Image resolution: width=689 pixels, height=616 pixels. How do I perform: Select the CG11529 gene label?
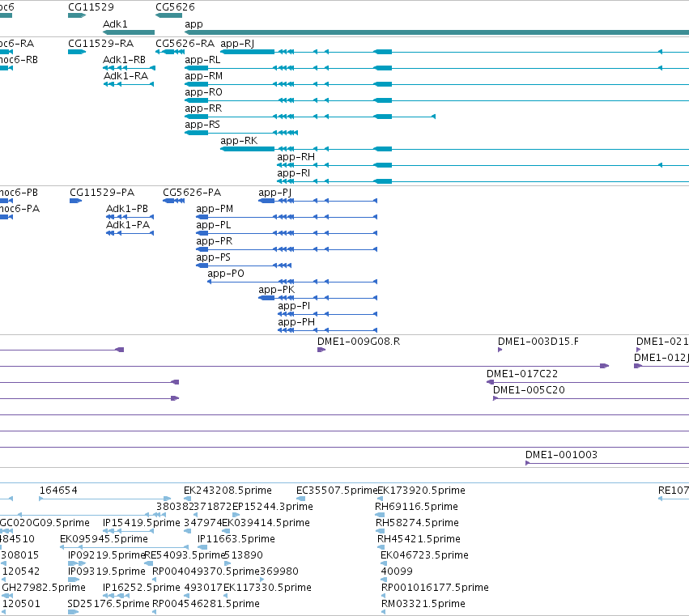pos(91,7)
